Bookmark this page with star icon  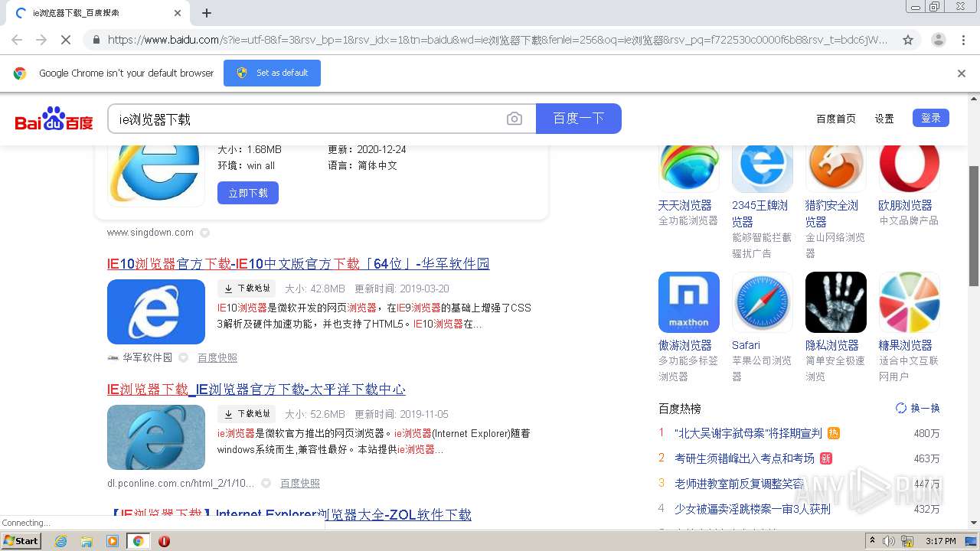908,40
